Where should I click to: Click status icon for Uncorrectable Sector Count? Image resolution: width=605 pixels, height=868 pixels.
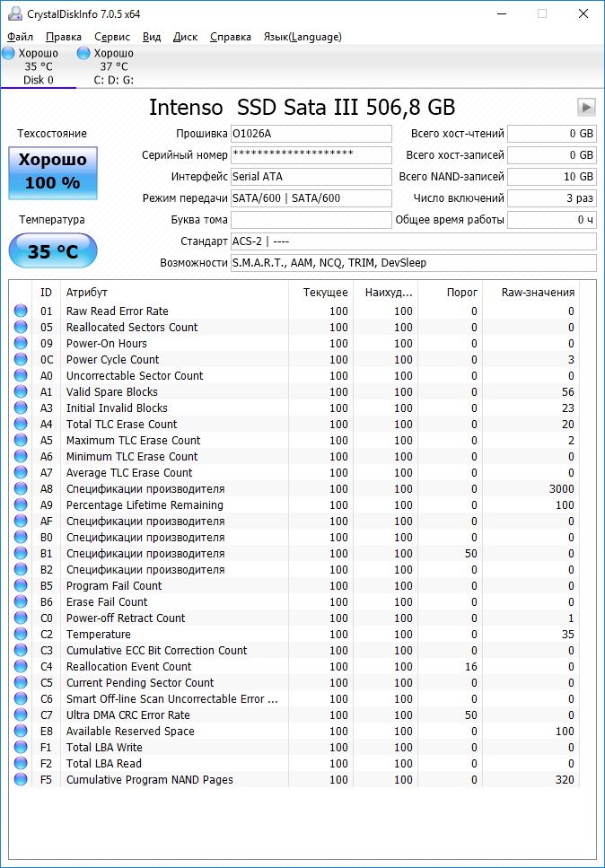pos(21,375)
